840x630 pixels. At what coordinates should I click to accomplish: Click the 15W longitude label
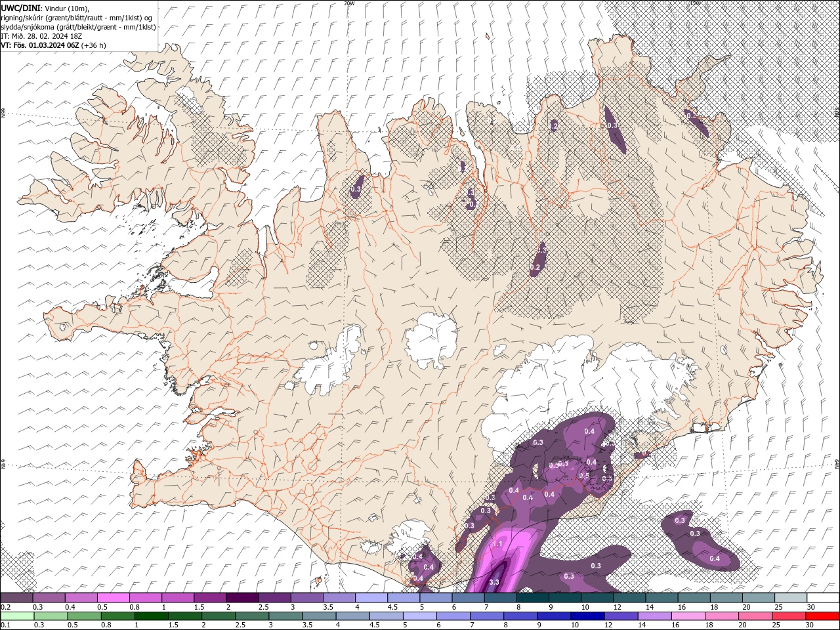tap(695, 3)
